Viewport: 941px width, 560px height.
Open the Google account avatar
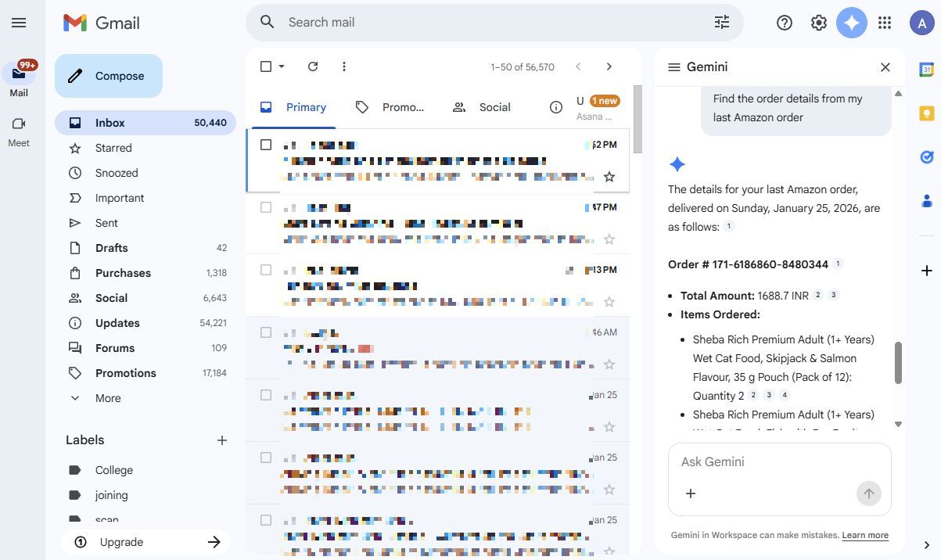point(922,23)
